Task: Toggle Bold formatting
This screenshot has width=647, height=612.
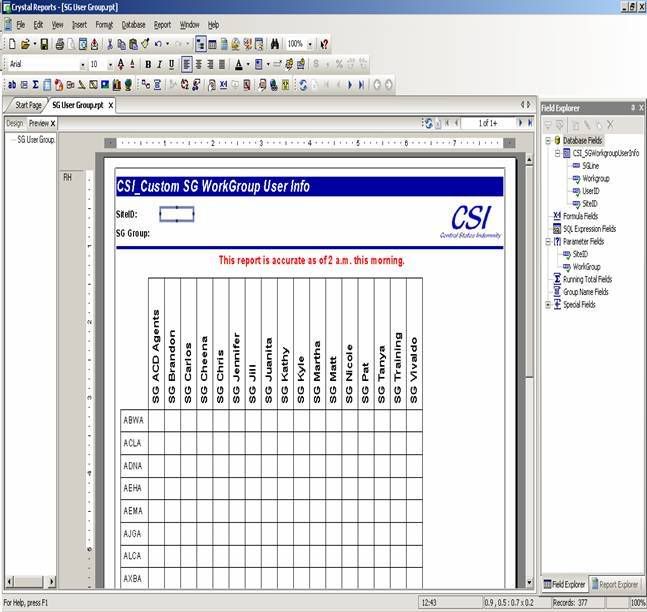Action: [x=148, y=64]
